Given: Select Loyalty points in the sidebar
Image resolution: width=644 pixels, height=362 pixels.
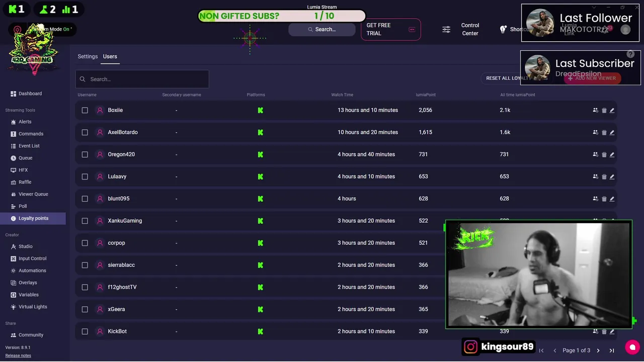Looking at the screenshot, I should click(33, 218).
